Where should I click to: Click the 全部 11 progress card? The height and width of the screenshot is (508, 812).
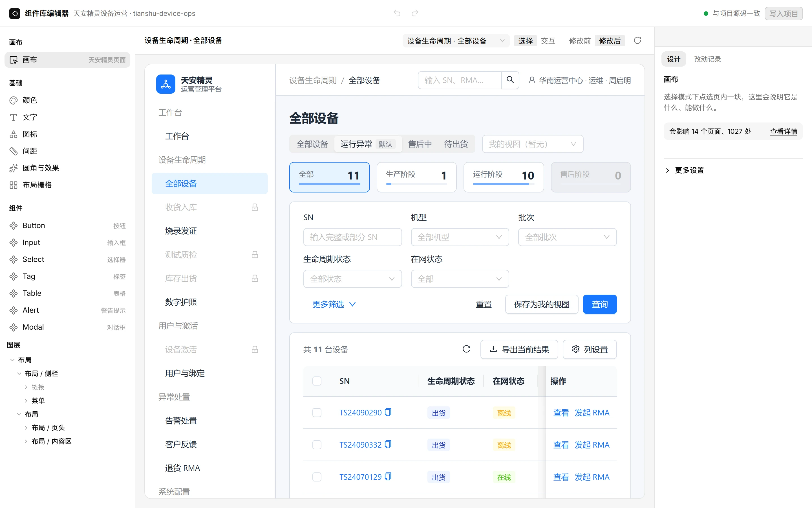point(330,177)
